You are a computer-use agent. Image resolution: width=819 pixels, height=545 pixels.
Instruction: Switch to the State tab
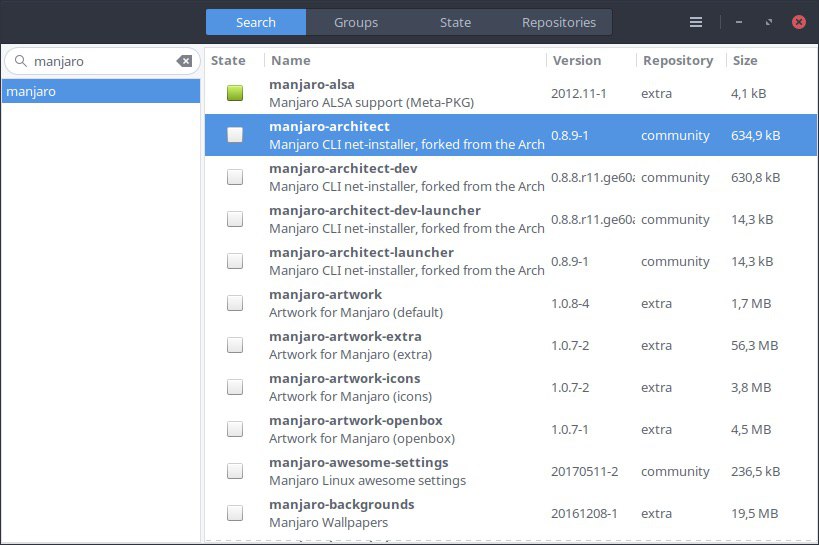(x=455, y=22)
